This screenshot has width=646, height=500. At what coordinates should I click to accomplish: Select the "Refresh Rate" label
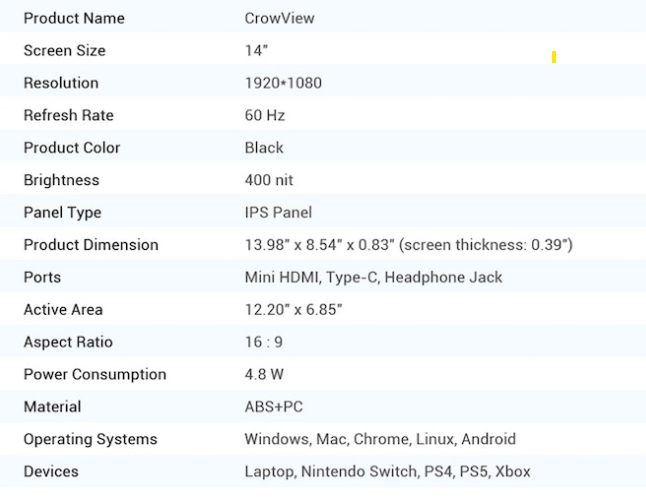pyautogui.click(x=68, y=115)
